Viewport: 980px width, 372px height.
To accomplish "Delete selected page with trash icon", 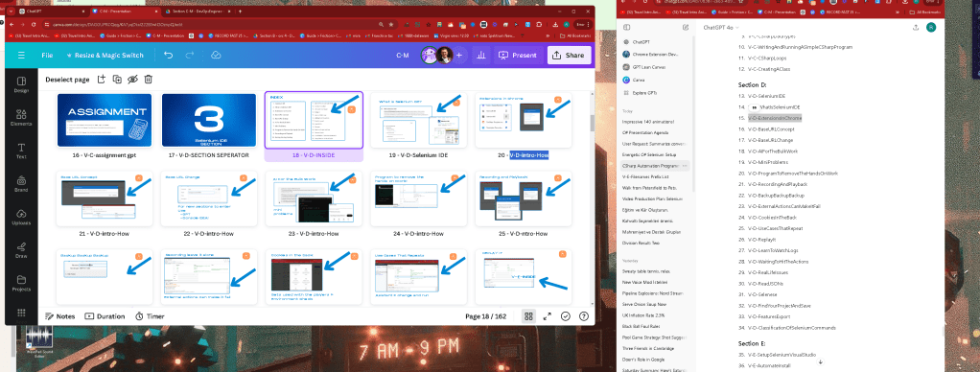I will click(x=149, y=79).
